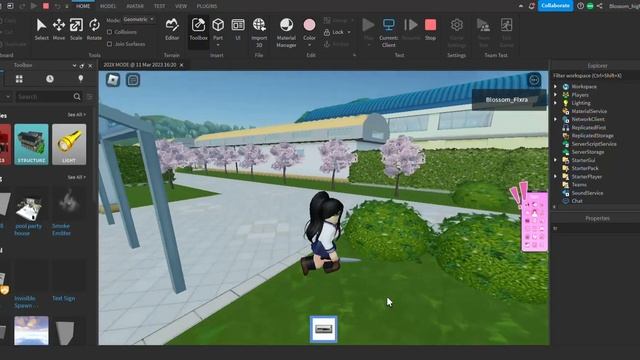Open Material Manager
The width and height of the screenshot is (640, 360).
pyautogui.click(x=286, y=32)
